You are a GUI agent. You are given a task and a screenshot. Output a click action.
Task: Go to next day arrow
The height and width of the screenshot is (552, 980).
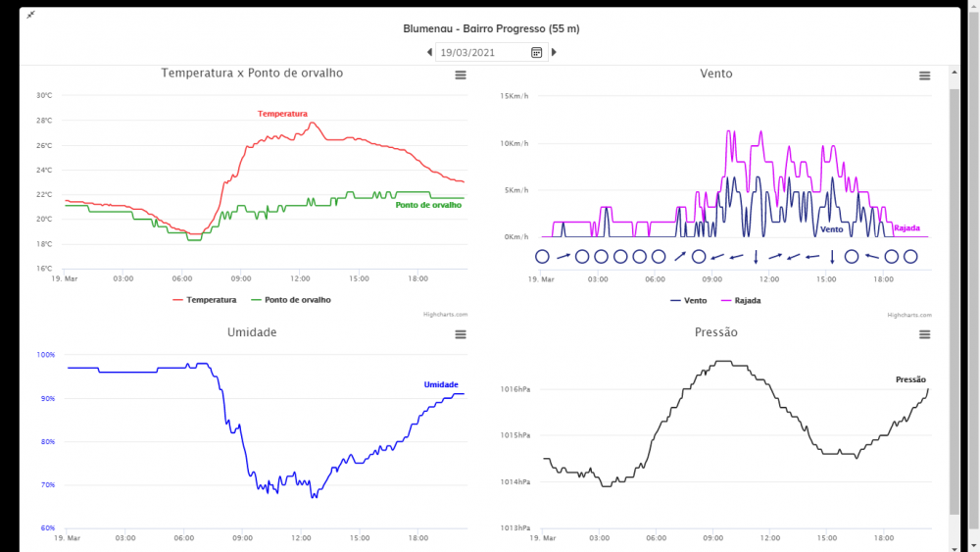(554, 52)
